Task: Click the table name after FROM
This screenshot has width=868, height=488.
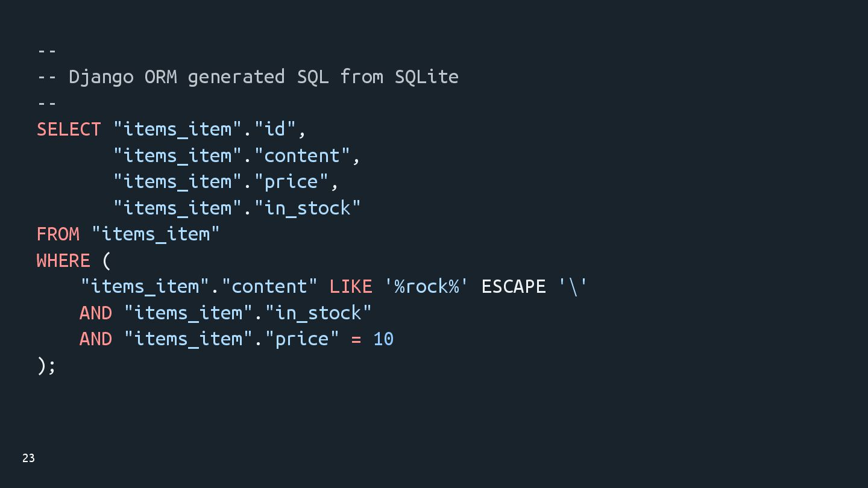Action: pos(156,234)
